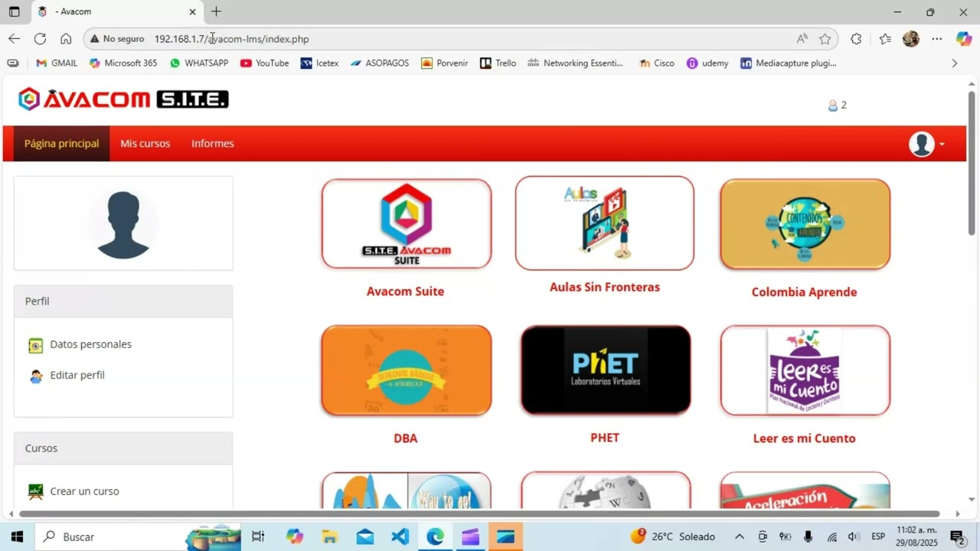Open a new tab with plus button
Viewport: 980px width, 551px height.
tap(216, 11)
